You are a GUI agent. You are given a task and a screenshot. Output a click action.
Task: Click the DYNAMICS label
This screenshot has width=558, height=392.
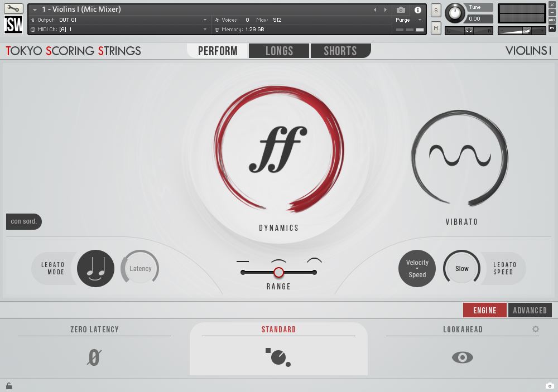278,228
